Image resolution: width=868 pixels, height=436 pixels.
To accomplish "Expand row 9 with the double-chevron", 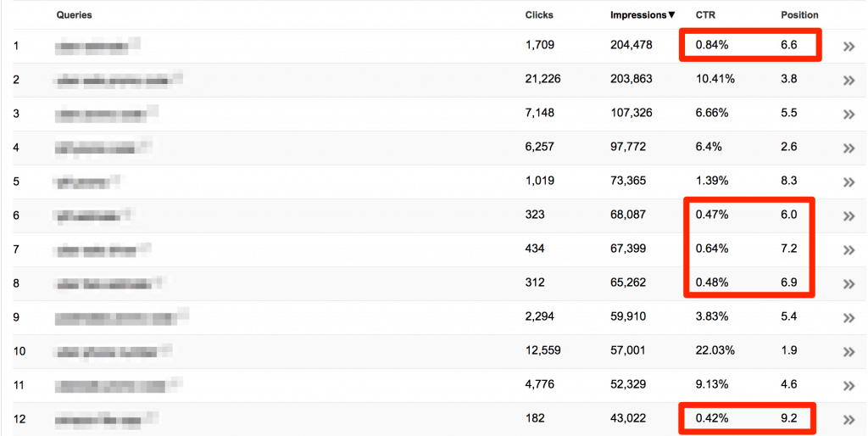I will [x=849, y=318].
